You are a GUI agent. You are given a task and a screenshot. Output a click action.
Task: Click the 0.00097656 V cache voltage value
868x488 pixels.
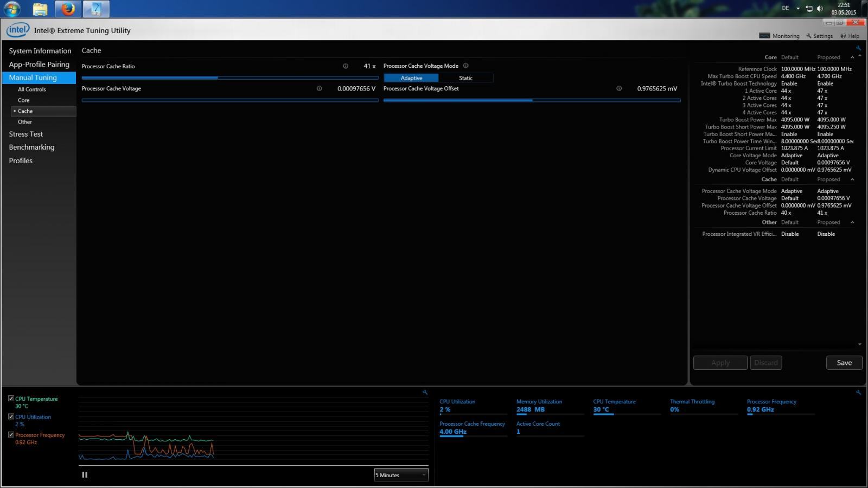(x=356, y=88)
